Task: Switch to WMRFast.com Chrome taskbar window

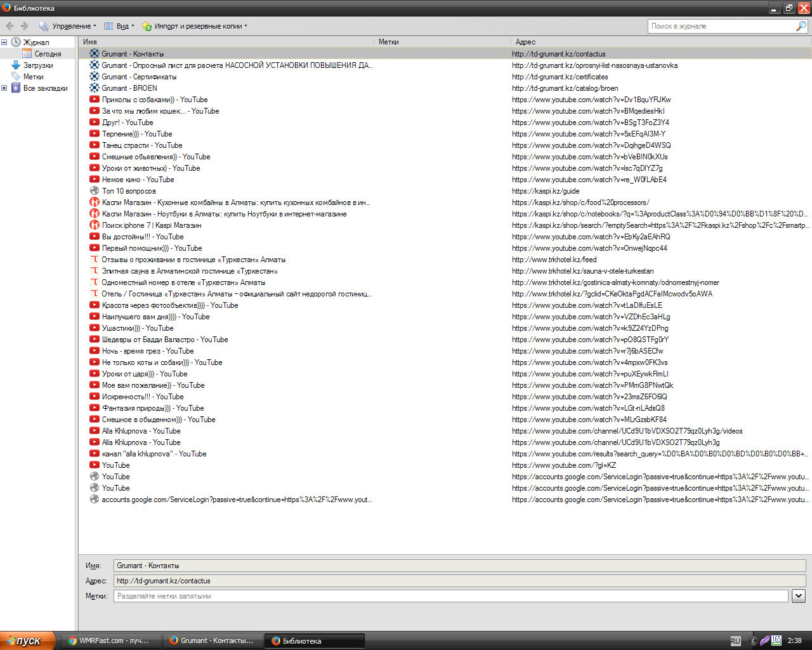Action: click(x=113, y=640)
